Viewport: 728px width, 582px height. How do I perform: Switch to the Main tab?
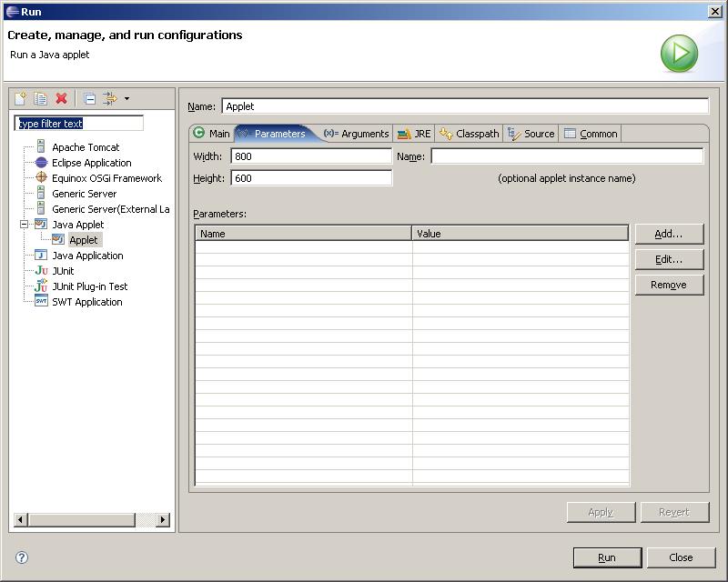pyautogui.click(x=211, y=134)
